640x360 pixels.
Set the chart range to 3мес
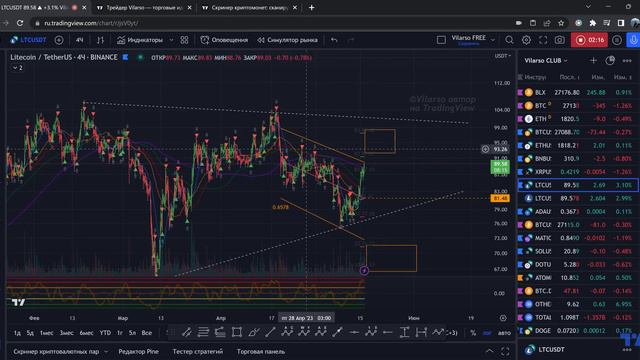click(x=67, y=333)
